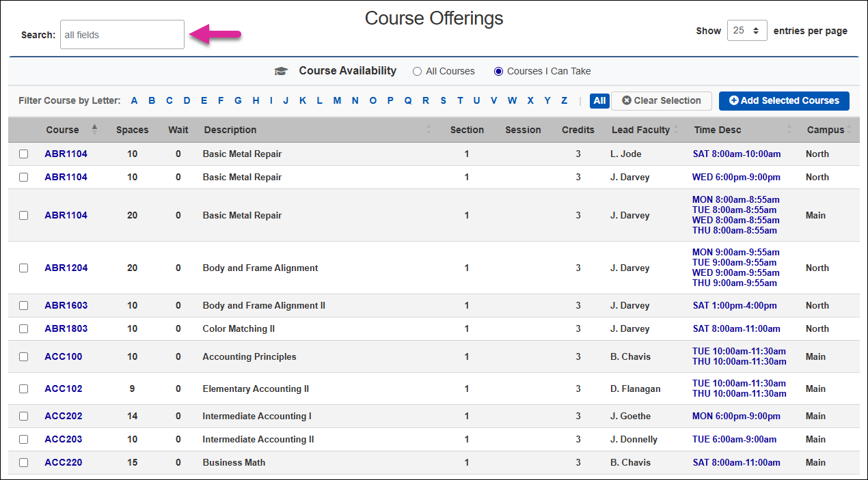Click in the Search all fields box
This screenshot has width=868, height=480.
(122, 35)
